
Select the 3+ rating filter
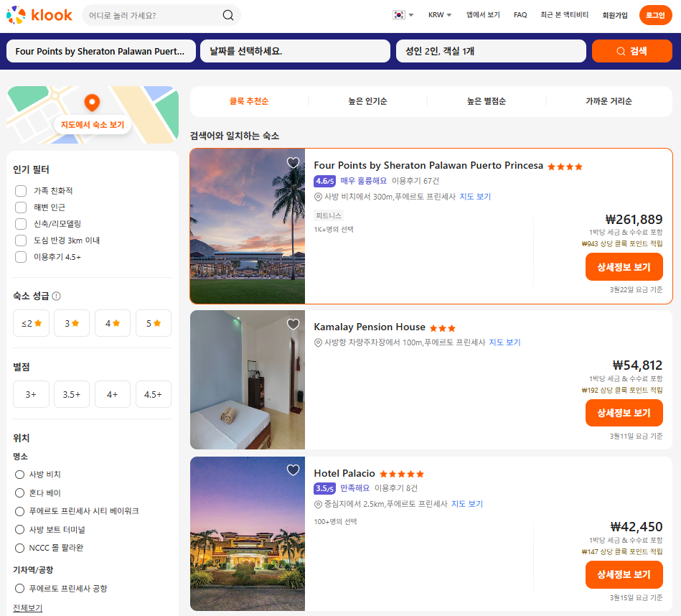point(32,394)
